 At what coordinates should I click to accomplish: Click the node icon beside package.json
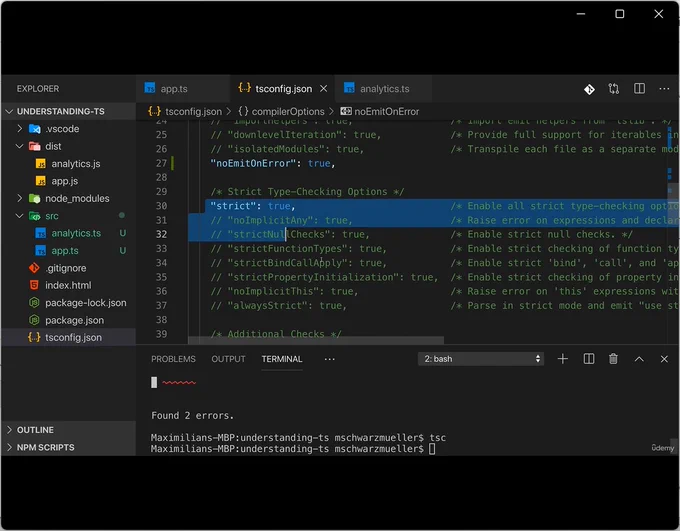coord(34,320)
